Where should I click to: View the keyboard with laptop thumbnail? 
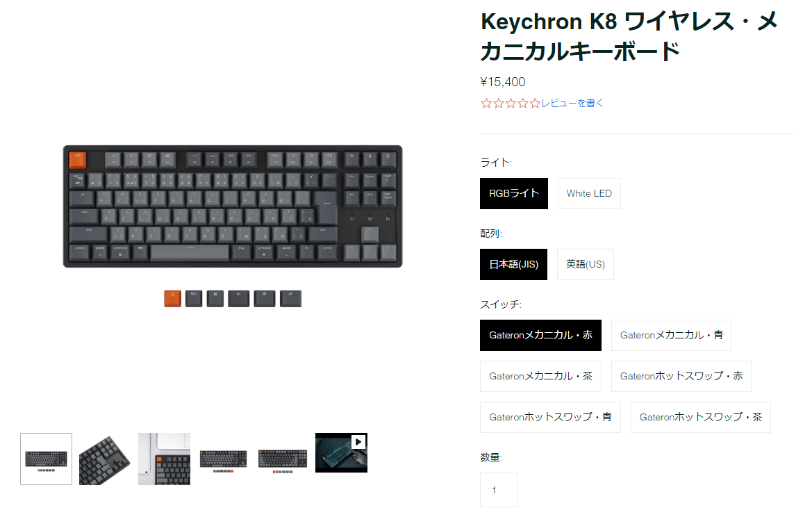tap(164, 459)
